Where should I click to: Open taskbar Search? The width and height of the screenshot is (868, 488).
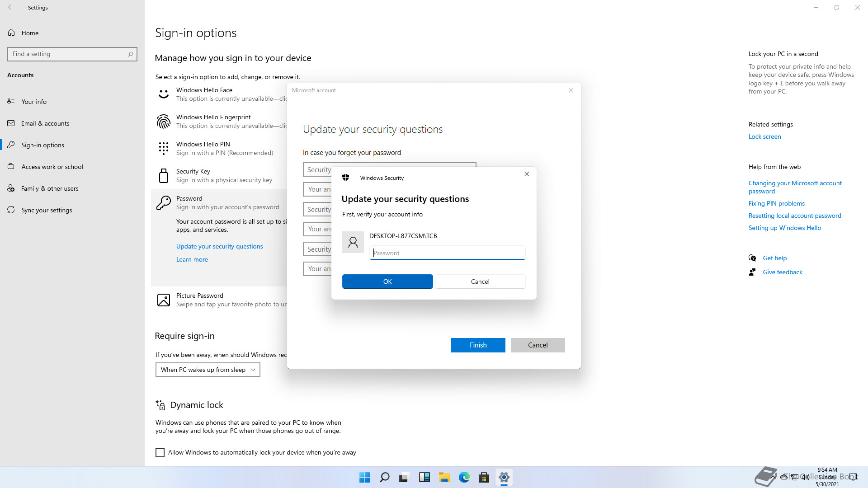pyautogui.click(x=384, y=477)
